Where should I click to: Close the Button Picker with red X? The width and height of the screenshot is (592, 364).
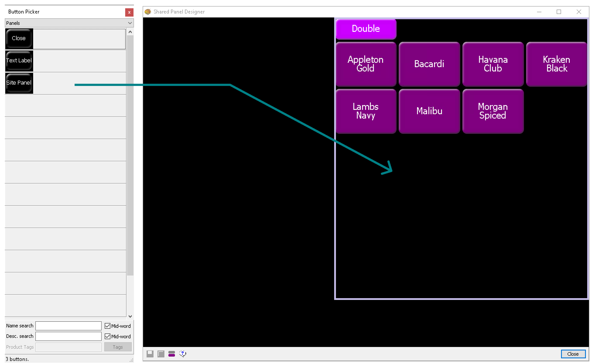point(129,12)
